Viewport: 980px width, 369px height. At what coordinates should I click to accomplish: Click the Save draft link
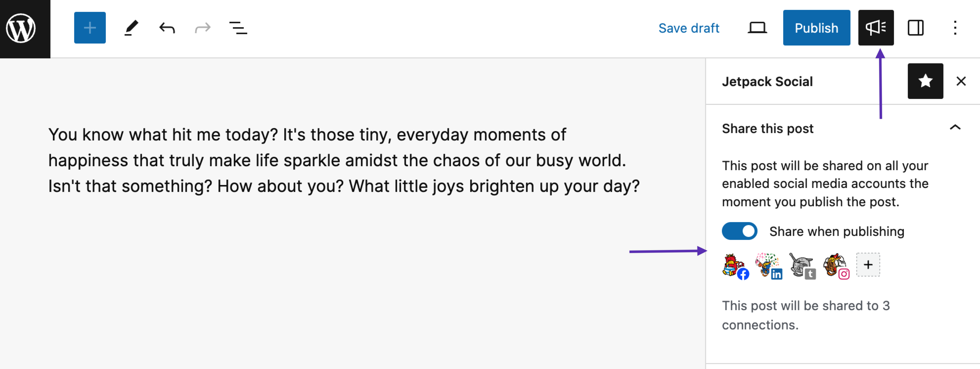(x=689, y=28)
